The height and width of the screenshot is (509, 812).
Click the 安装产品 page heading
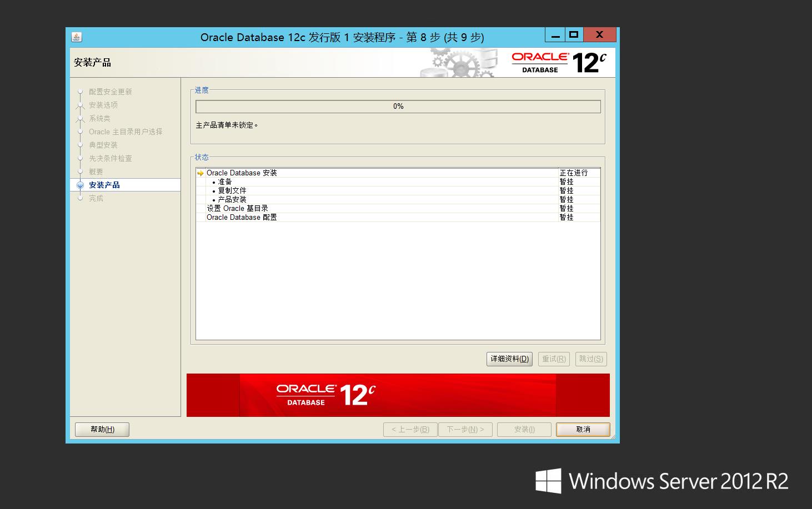tap(92, 63)
